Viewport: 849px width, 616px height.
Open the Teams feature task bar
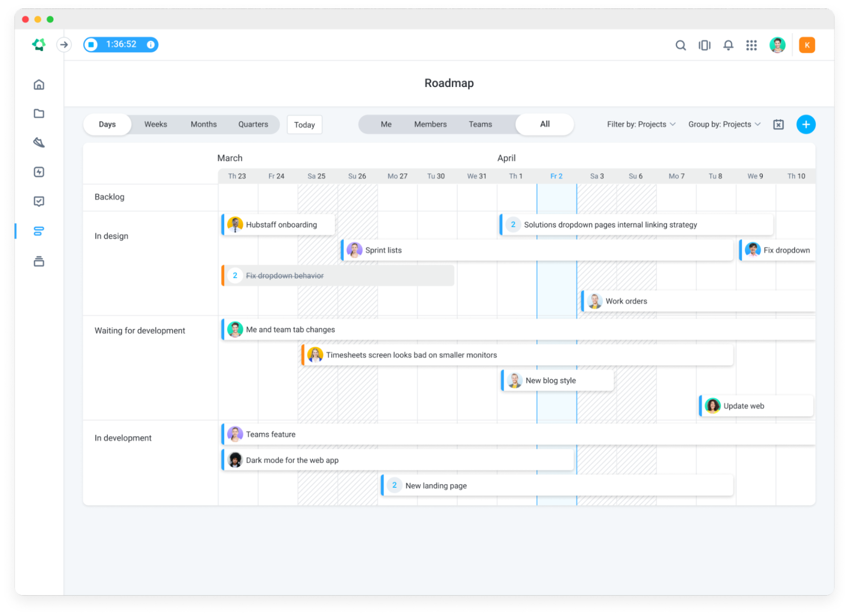point(271,434)
